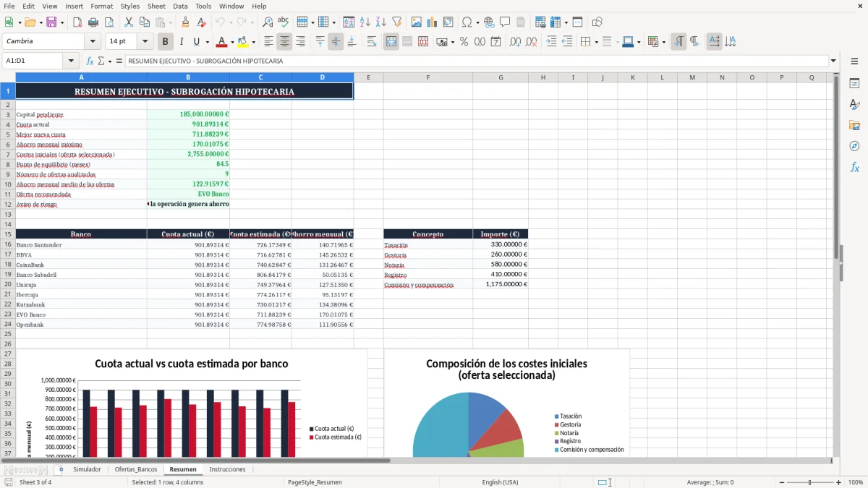The height and width of the screenshot is (488, 868).
Task: Click the formula input line
Action: (x=476, y=61)
